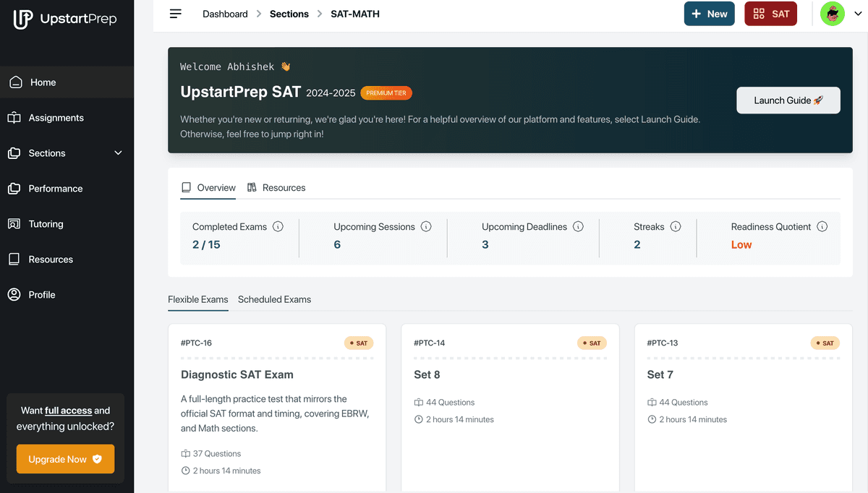The height and width of the screenshot is (493, 868).
Task: Click the Assignments book icon
Action: (x=14, y=118)
